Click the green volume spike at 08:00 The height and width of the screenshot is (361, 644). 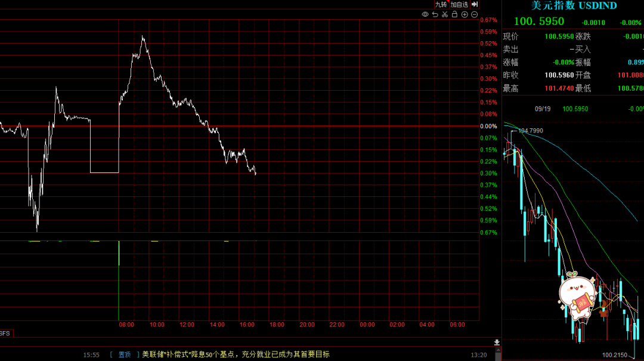click(119, 280)
